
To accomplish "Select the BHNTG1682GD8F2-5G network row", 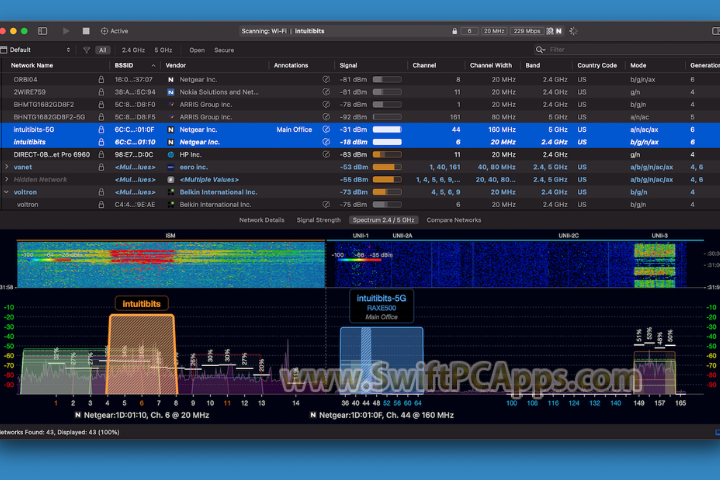I will pos(360,117).
